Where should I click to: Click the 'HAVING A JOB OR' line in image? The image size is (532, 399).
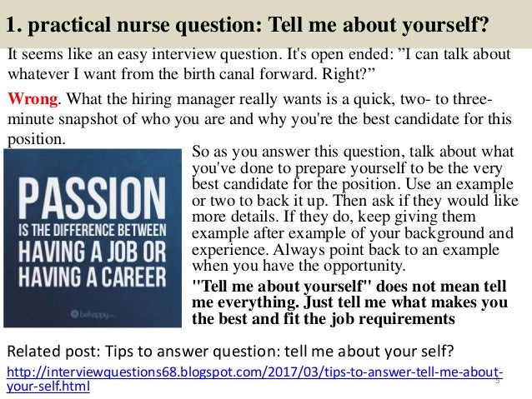coord(92,252)
